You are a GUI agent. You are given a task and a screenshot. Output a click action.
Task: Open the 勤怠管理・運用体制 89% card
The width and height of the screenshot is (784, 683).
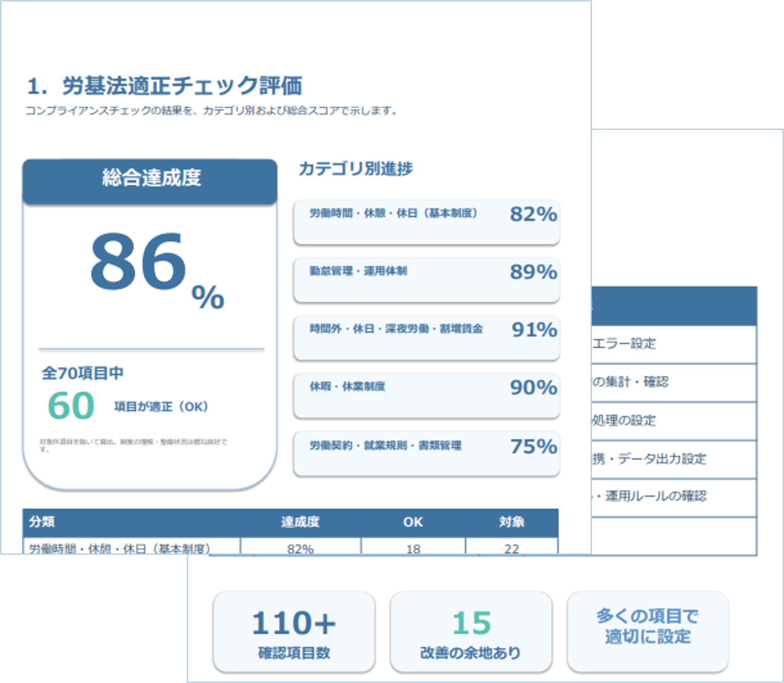click(x=426, y=280)
